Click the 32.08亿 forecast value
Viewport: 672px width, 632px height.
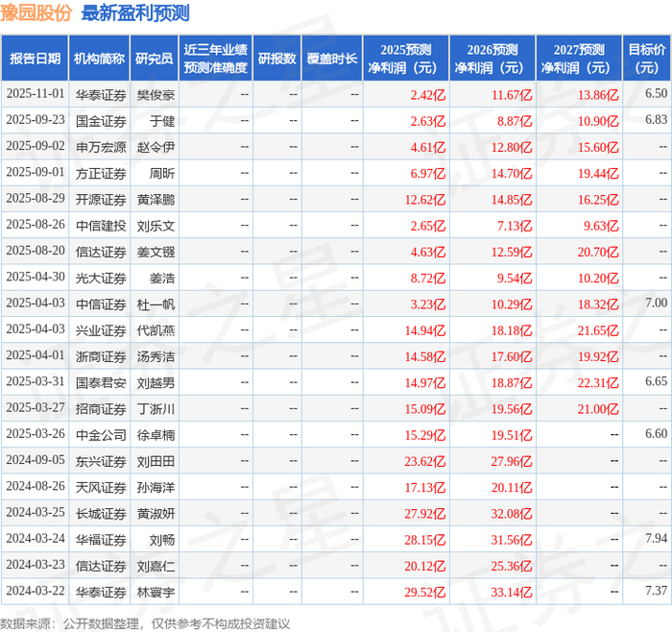pos(512,513)
